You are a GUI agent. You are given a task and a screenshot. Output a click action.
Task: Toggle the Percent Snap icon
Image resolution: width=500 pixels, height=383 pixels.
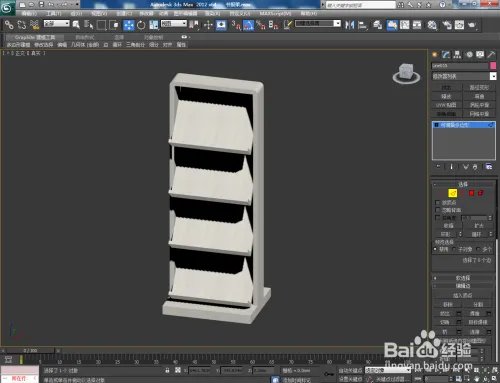pos(261,25)
